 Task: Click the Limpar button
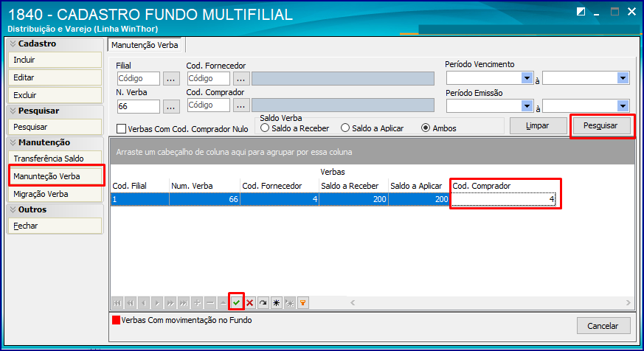pyautogui.click(x=538, y=125)
